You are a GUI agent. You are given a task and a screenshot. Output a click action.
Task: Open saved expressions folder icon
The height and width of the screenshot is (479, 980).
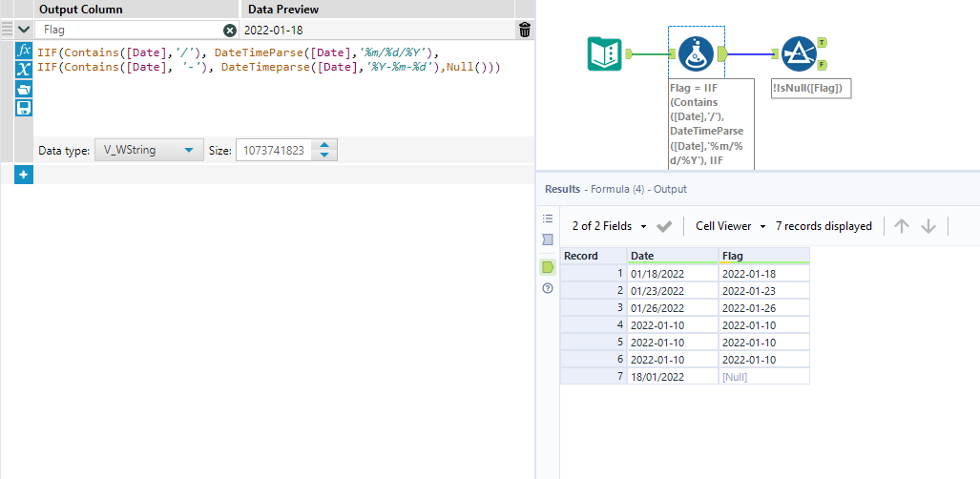coord(25,89)
